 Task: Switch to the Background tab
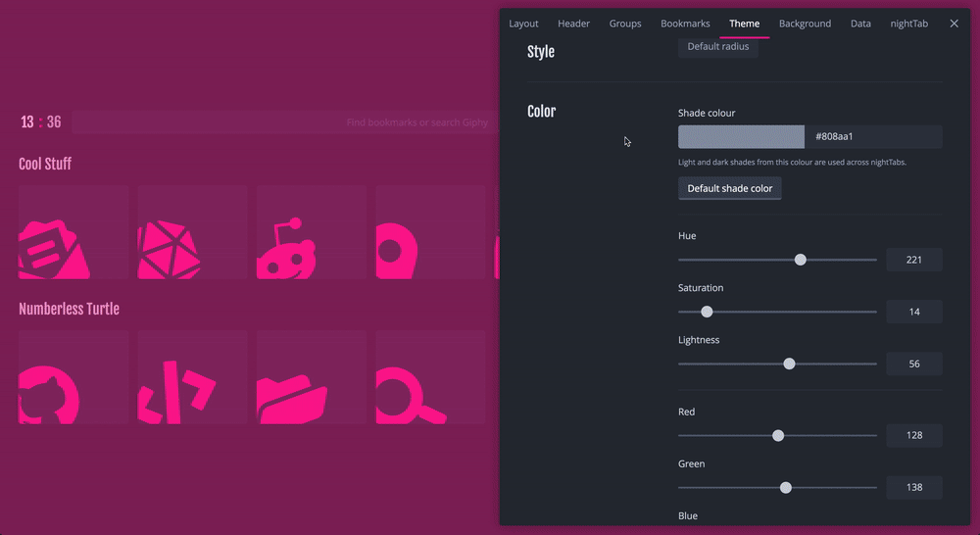(x=805, y=24)
